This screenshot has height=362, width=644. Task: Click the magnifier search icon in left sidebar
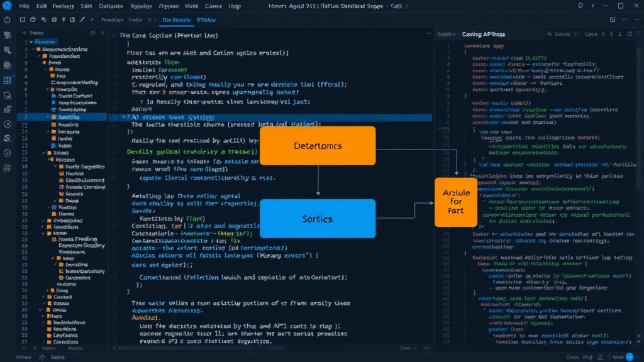(x=8, y=50)
